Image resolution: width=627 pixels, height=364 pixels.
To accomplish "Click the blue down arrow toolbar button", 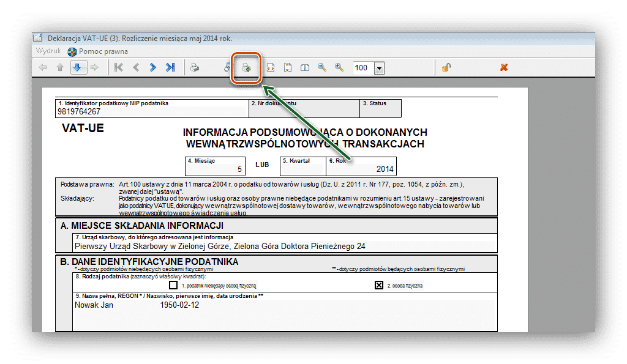I will click(x=78, y=67).
